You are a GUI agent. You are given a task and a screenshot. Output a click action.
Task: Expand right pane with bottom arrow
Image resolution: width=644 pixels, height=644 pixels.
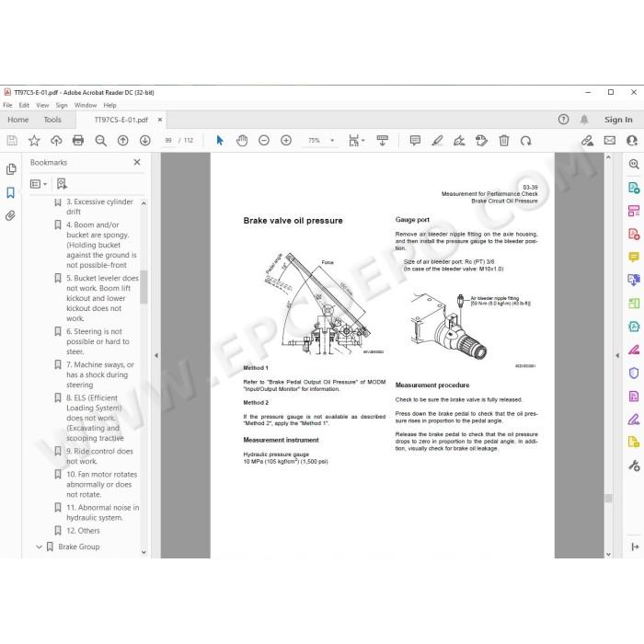point(635,546)
